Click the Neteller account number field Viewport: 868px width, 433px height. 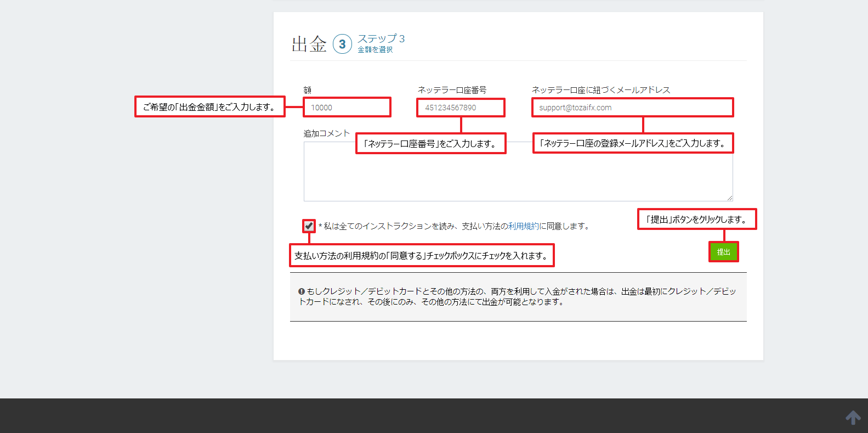point(461,108)
